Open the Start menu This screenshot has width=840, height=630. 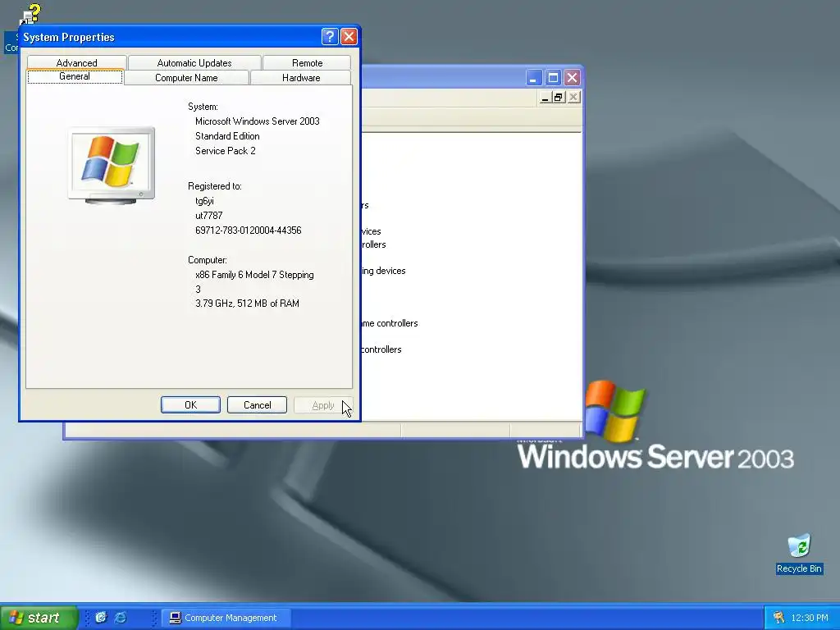[39, 617]
